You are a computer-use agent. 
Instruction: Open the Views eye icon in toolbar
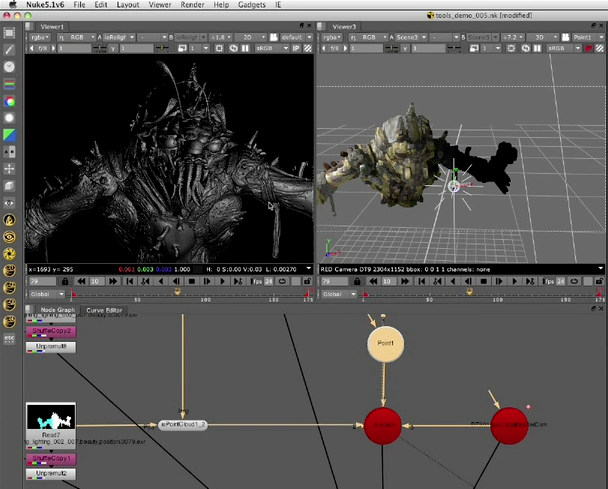(9, 203)
